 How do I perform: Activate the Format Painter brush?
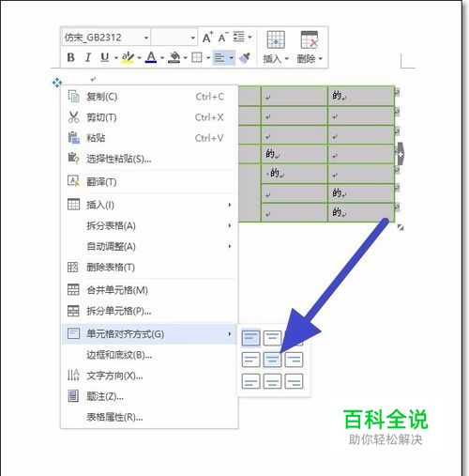pyautogui.click(x=245, y=58)
